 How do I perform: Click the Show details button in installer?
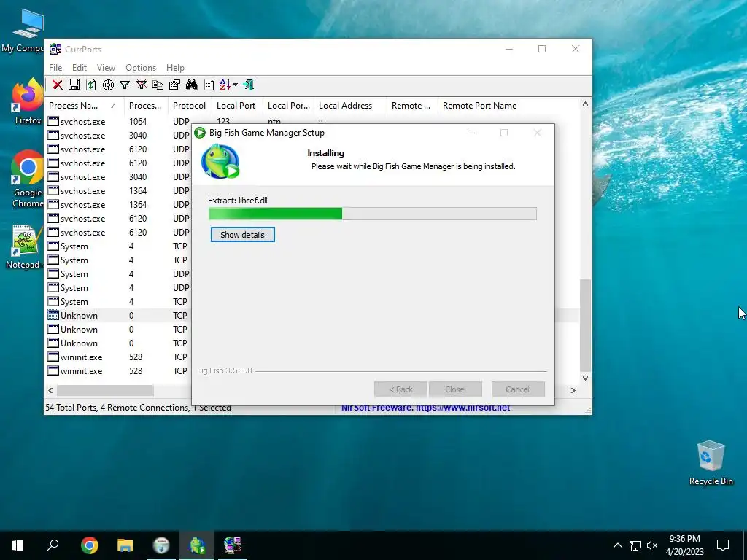242,235
